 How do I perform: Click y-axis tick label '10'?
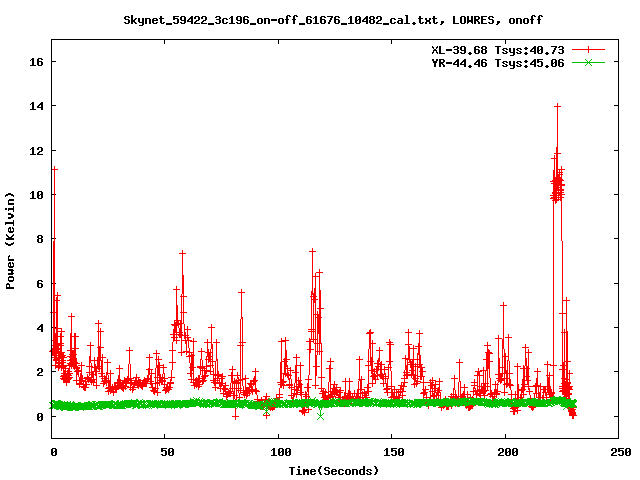[36, 195]
